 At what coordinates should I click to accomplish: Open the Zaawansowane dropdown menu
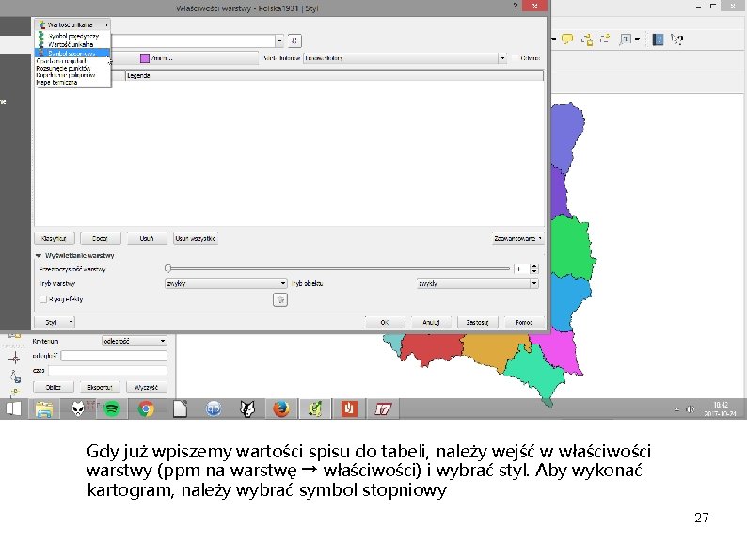(x=517, y=238)
